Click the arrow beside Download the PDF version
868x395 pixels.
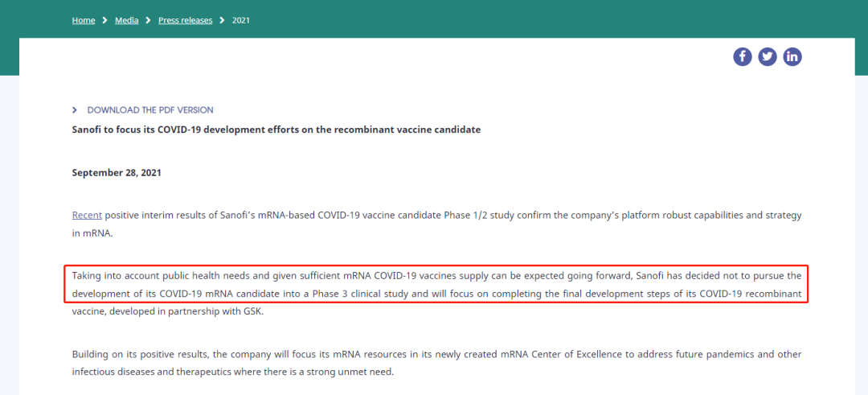(75, 110)
